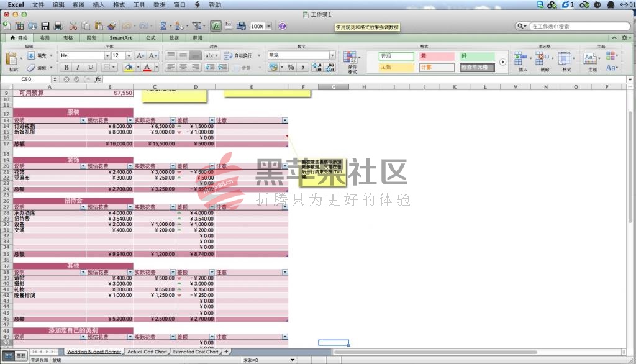Click the Paste clipboard toolbar icon
Image resolution: width=636 pixels, height=364 pixels.
(x=99, y=26)
